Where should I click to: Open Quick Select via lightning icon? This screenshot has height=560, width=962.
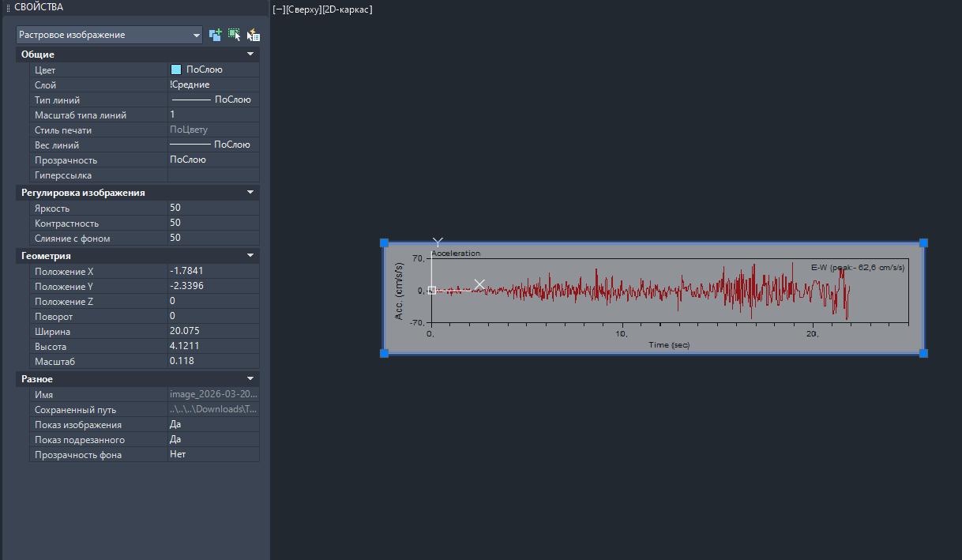253,35
